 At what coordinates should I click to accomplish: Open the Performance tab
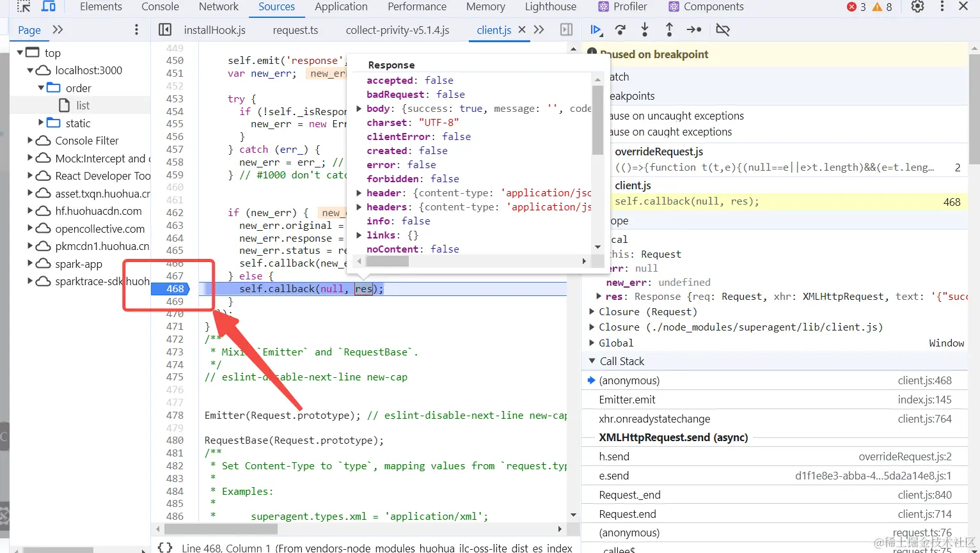417,6
